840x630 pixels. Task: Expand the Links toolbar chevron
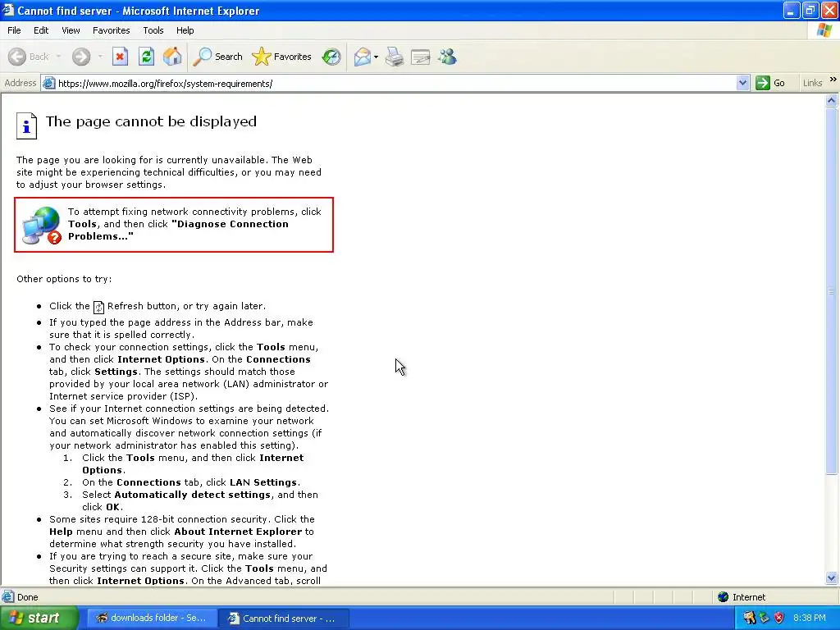[x=833, y=80]
